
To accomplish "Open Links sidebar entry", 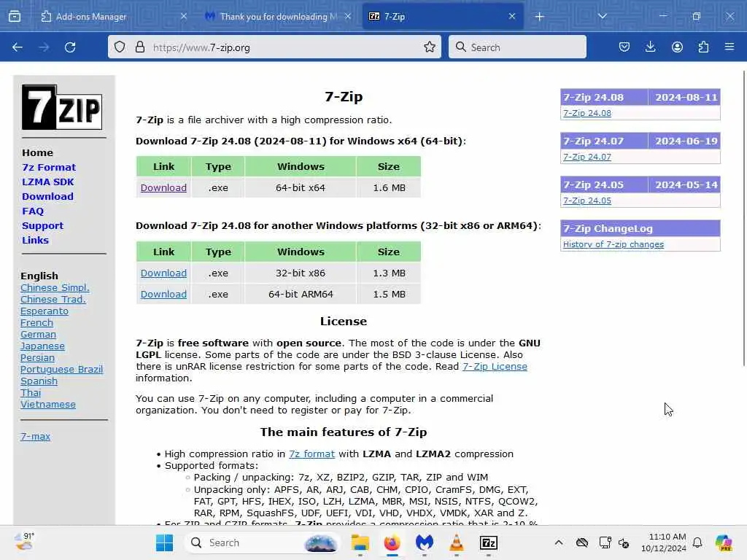I will tap(35, 240).
